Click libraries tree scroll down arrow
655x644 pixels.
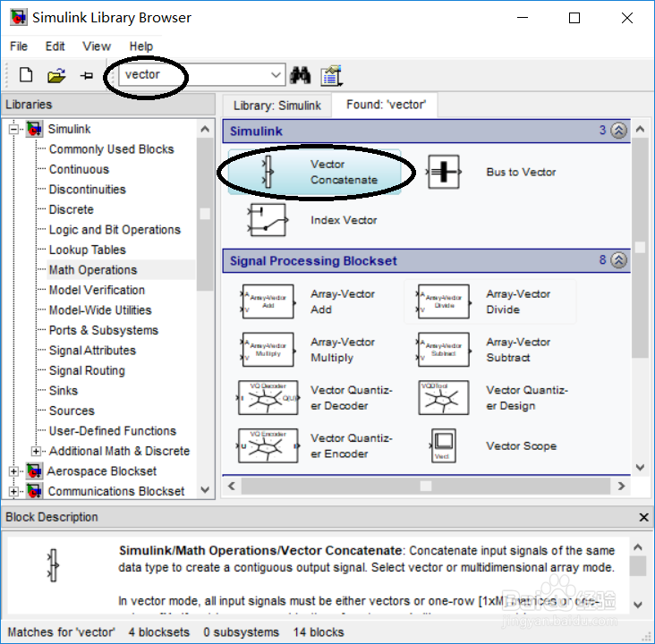205,489
